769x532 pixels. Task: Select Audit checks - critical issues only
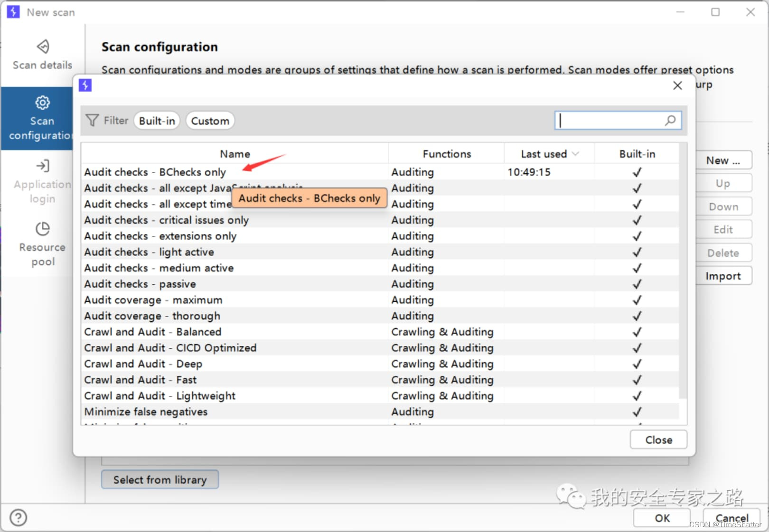(x=380, y=220)
